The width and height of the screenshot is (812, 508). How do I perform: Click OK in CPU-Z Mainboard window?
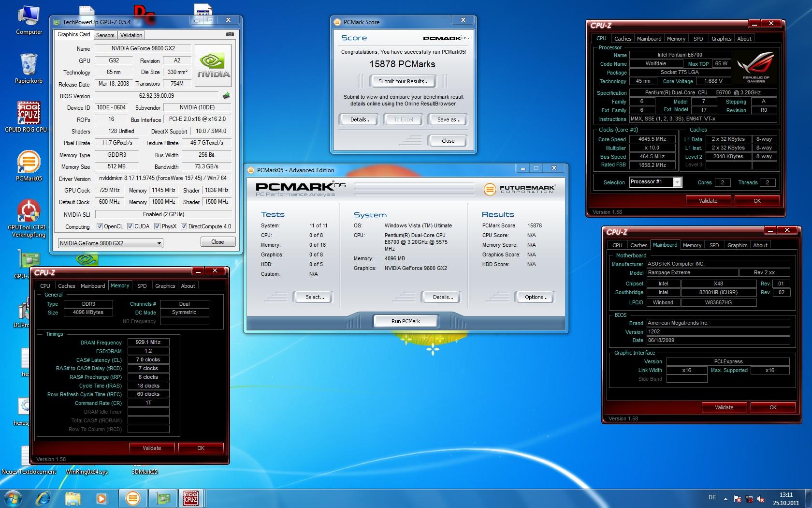tap(773, 407)
